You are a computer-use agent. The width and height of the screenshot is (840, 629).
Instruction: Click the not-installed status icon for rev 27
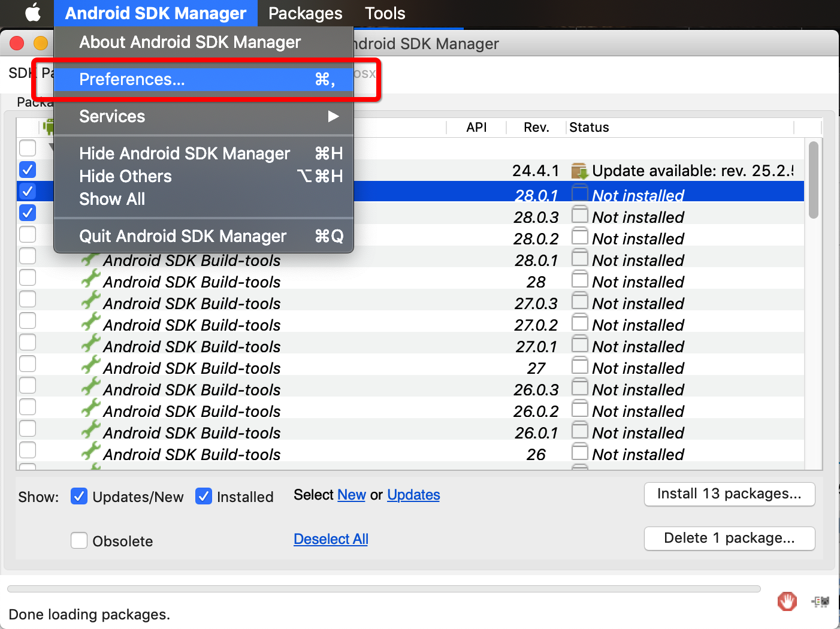click(579, 365)
